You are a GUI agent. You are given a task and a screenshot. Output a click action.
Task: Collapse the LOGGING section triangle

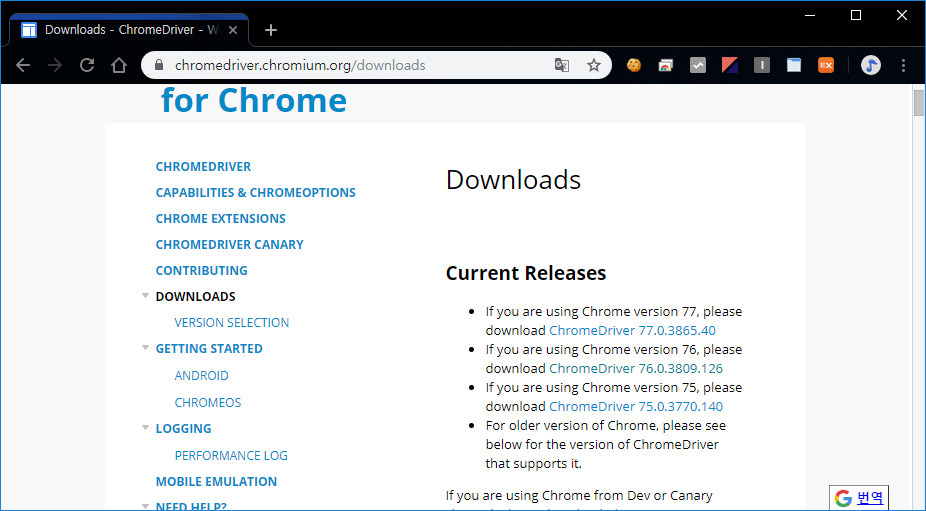[145, 427]
